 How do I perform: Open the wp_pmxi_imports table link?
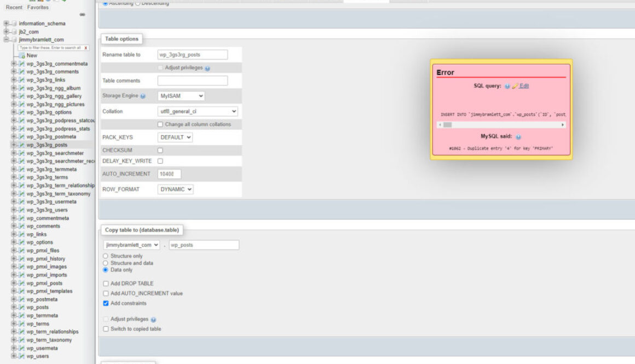point(47,275)
